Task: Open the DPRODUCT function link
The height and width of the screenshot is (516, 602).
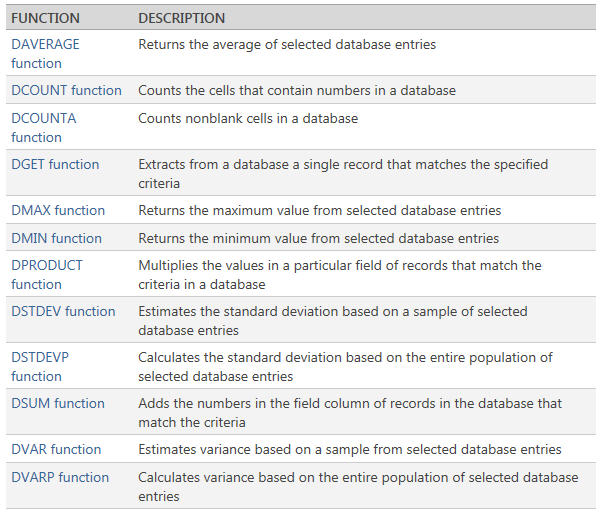Action: [47, 275]
